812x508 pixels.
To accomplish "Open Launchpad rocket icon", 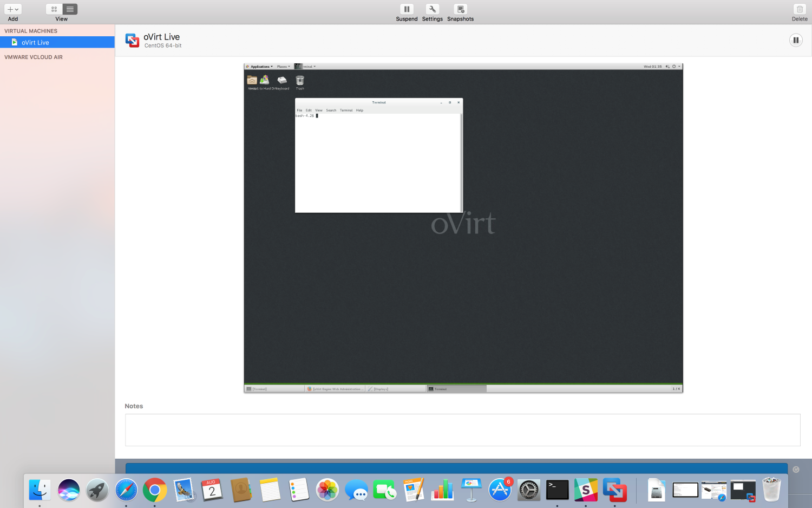I will pos(97,490).
